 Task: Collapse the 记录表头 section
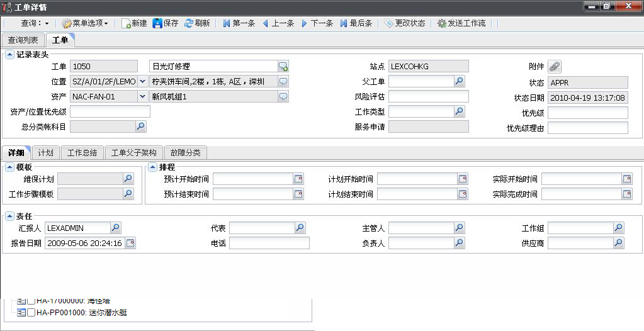[10, 55]
